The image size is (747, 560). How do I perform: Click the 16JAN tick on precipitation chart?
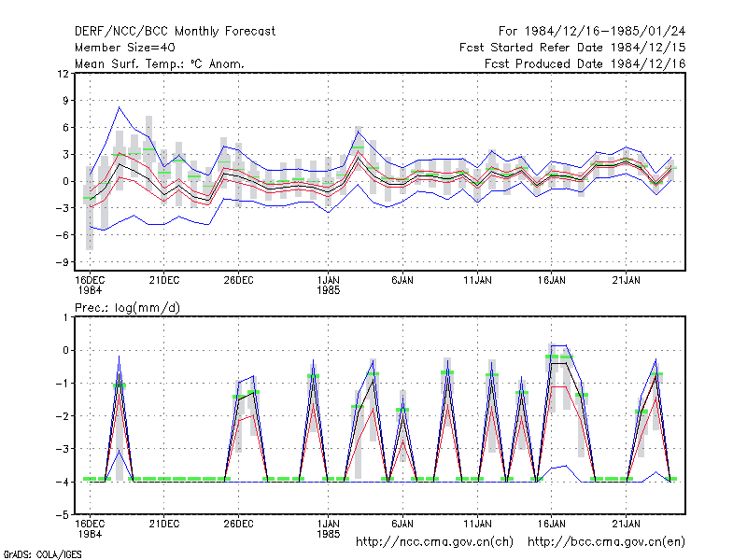click(x=552, y=524)
